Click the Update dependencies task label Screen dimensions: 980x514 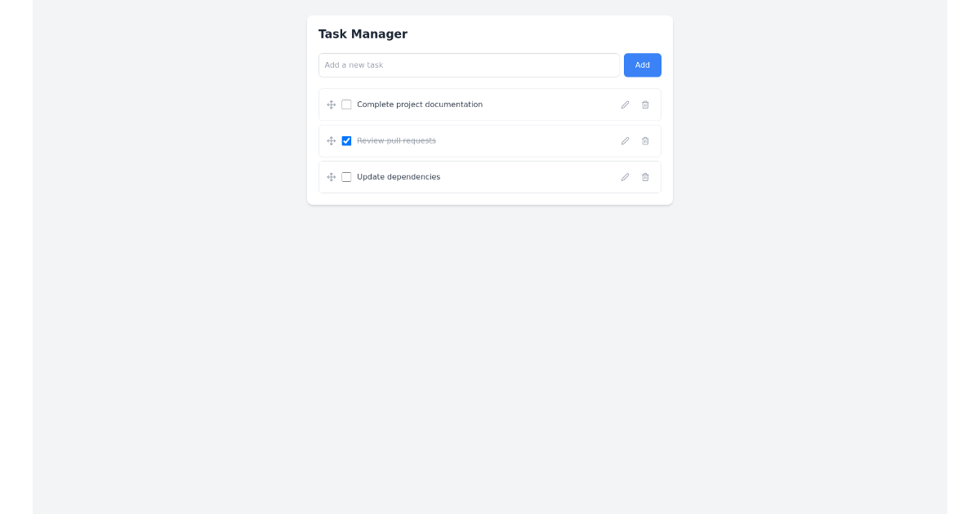click(399, 176)
